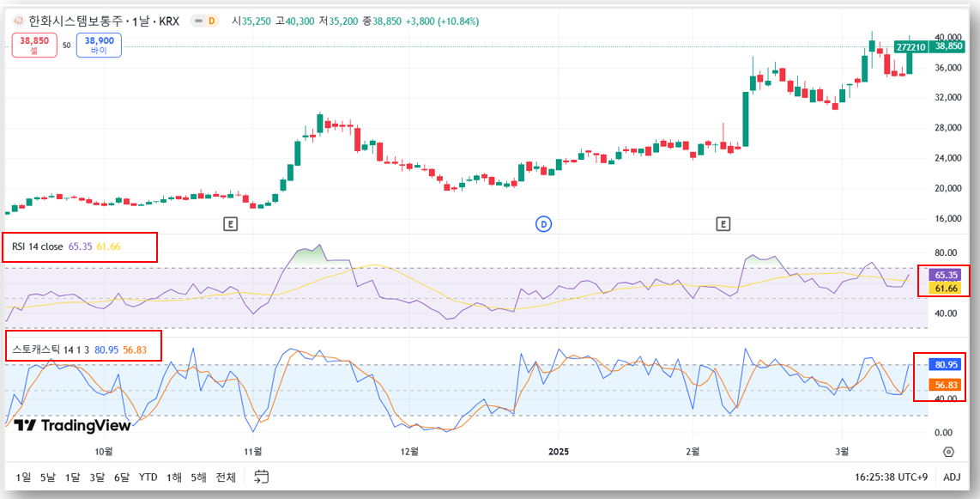Select the 5해 time range
980x499 pixels.
click(199, 478)
